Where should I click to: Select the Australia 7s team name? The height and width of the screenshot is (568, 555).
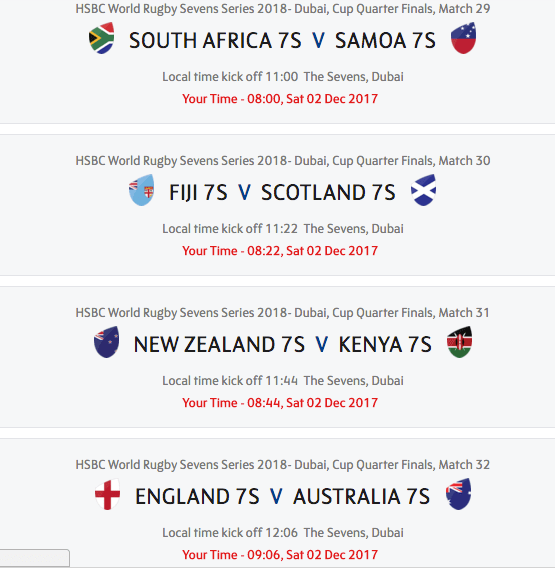pos(362,496)
